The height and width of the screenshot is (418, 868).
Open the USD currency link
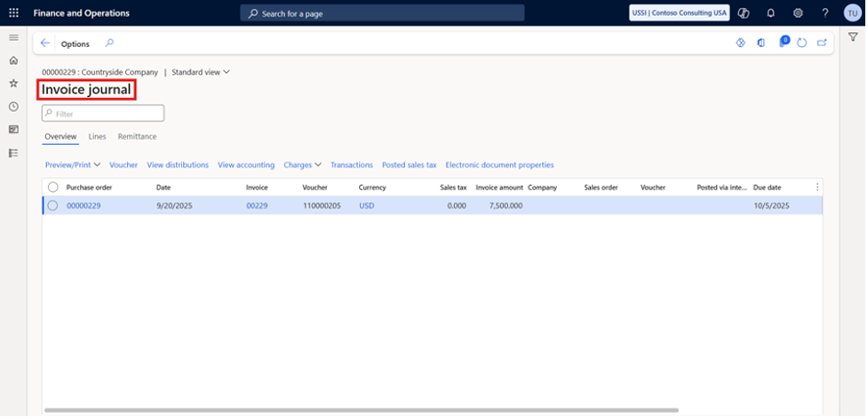click(366, 205)
